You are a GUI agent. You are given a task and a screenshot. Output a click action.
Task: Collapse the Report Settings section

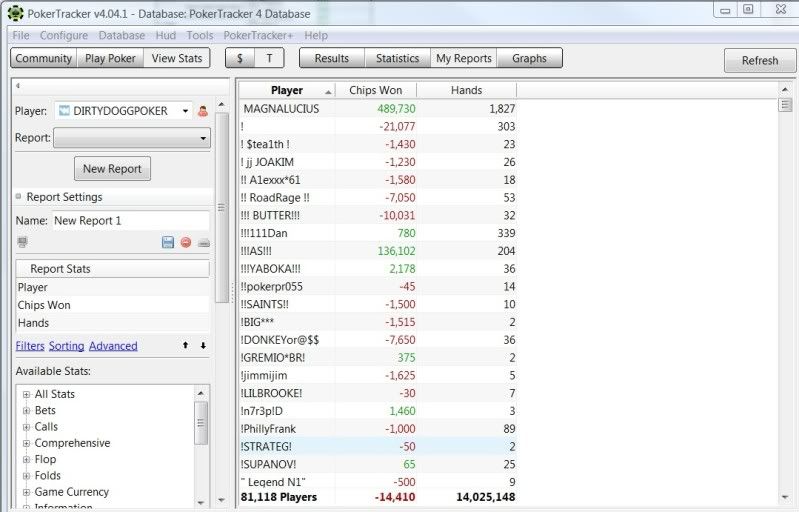[x=18, y=196]
